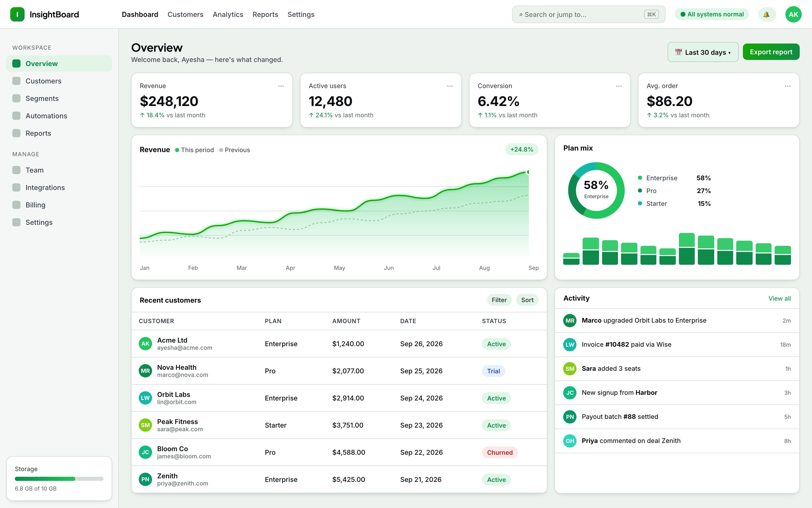The image size is (812, 508).
Task: Click Enterprise legend in Plan mix
Action: point(674,178)
